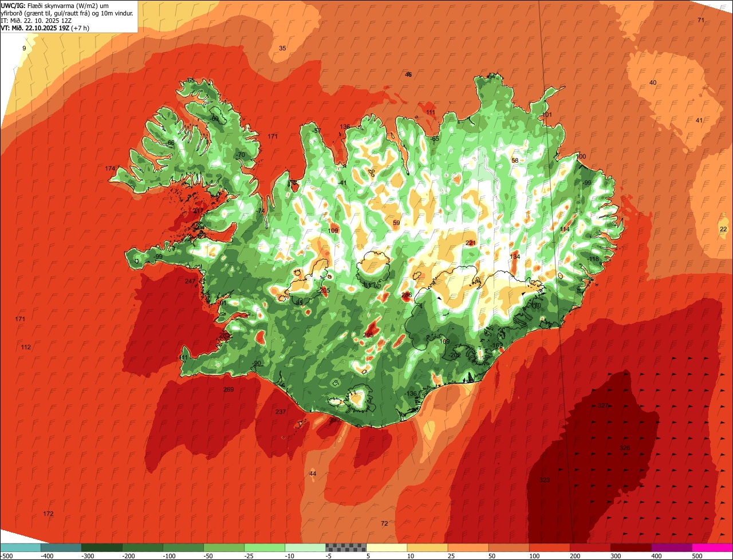Click the map value '327' in the southeast sea

603,405
